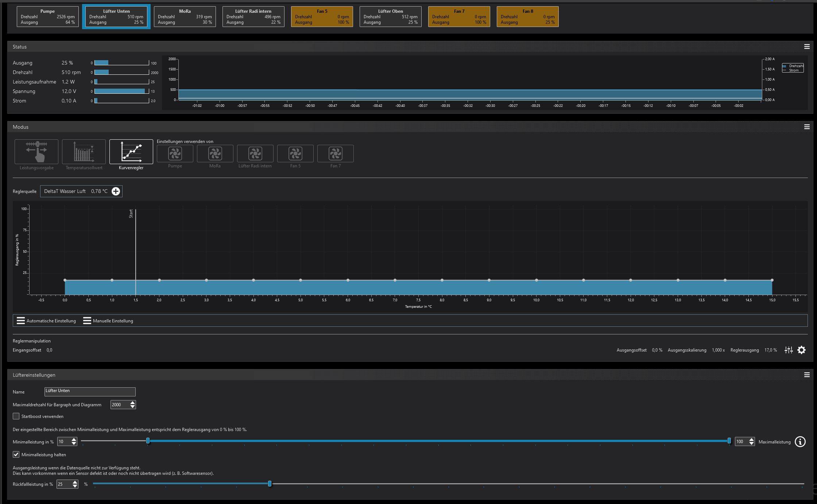This screenshot has height=504, width=817.
Task: Click the info icon beside Maximalleistung
Action: (800, 442)
